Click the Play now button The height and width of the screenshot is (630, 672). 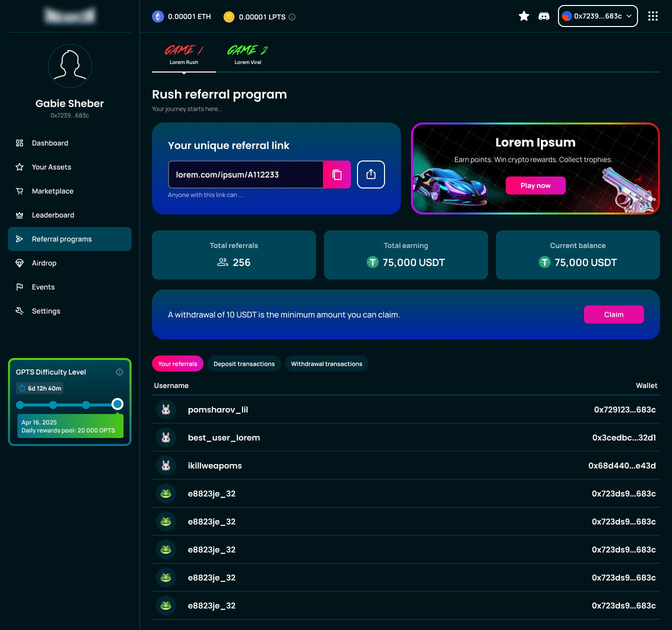click(535, 185)
